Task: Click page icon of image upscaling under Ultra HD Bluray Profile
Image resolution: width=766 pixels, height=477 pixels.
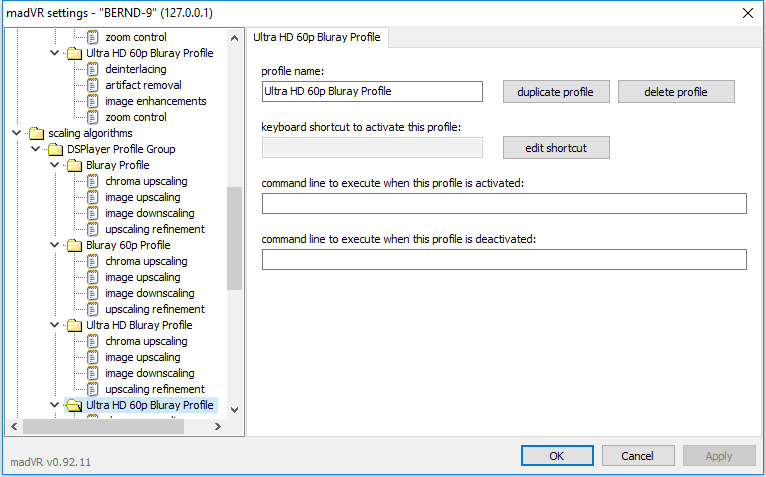Action: coord(92,357)
